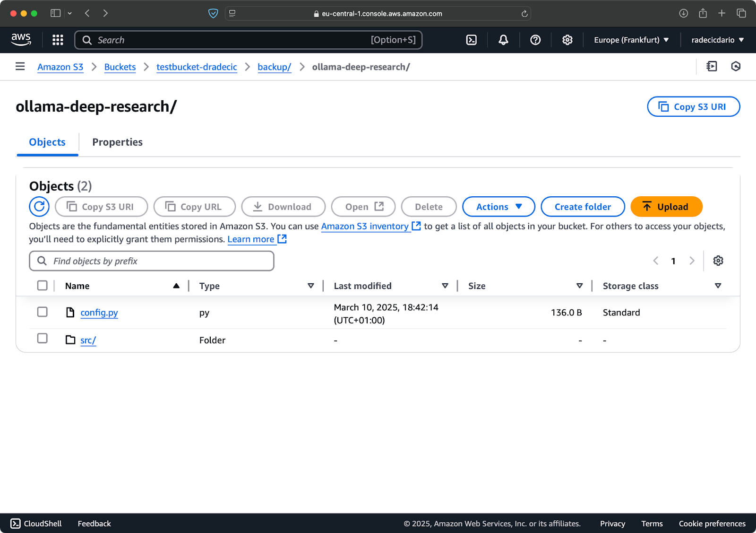
Task: Refresh the objects list
Action: pos(39,206)
